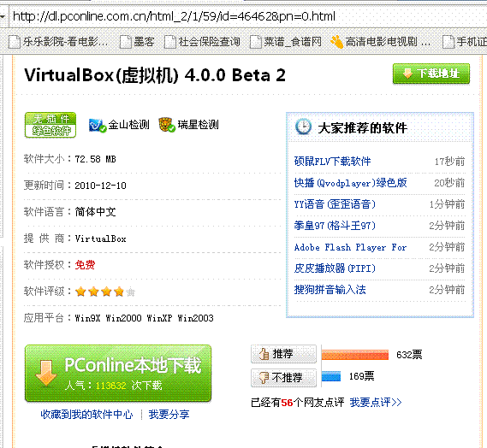Viewport: 487px width, 448px height.
Task: Click the blue 不推荐 vote bar
Action: click(331, 377)
